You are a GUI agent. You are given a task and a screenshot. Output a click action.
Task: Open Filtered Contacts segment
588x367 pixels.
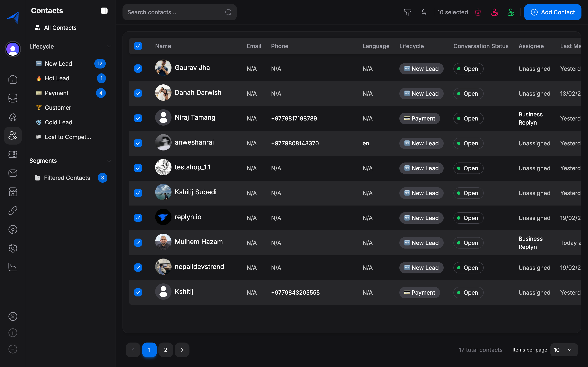point(67,178)
